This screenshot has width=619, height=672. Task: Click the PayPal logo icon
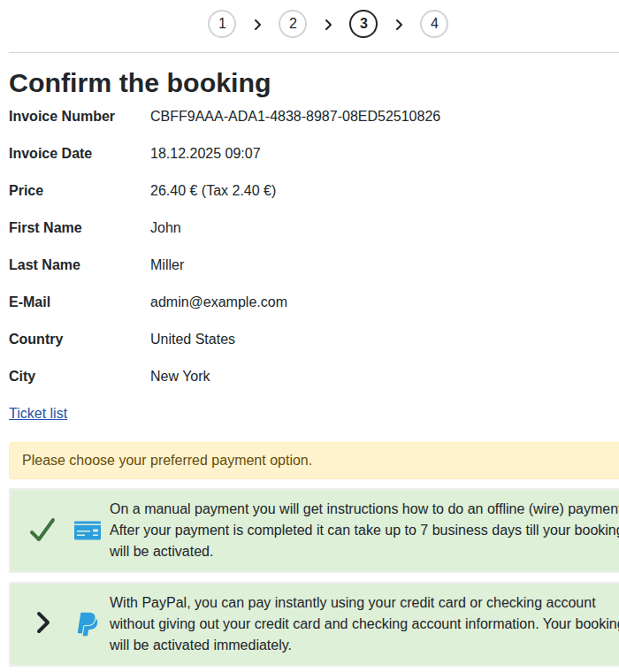pyautogui.click(x=88, y=623)
